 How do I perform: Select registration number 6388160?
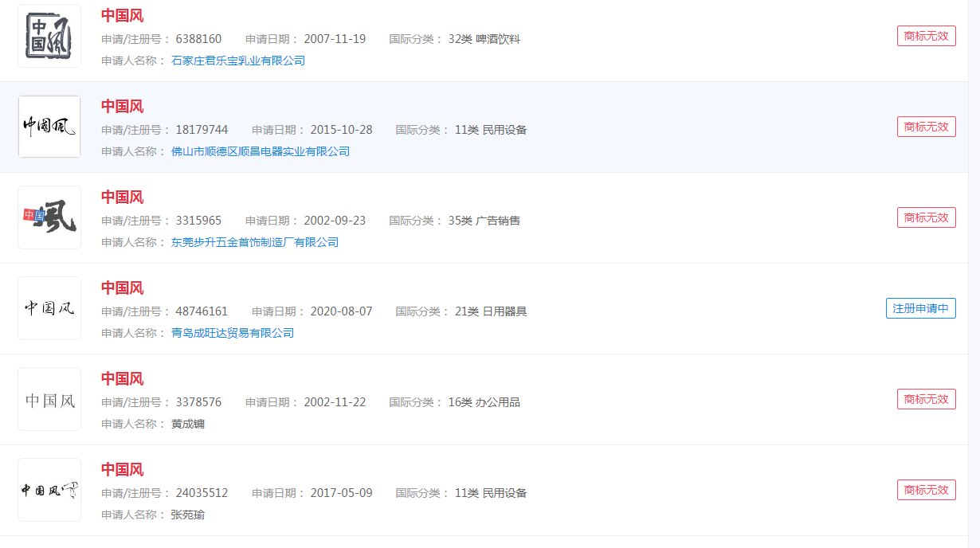pos(198,39)
